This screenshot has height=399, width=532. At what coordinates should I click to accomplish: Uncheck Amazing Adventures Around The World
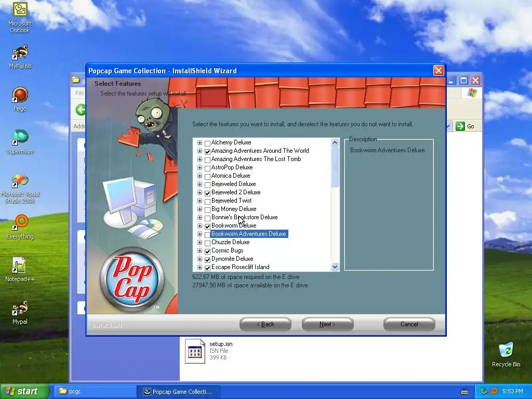tap(207, 151)
